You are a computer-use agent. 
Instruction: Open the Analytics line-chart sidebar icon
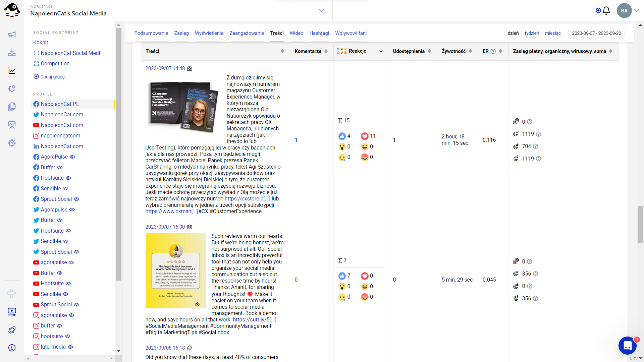[12, 71]
